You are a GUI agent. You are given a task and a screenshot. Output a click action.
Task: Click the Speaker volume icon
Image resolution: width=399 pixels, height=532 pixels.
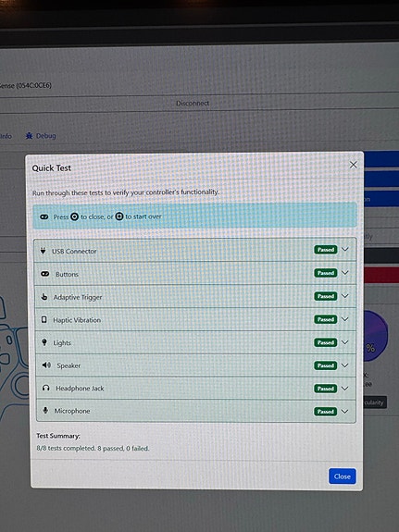46,365
